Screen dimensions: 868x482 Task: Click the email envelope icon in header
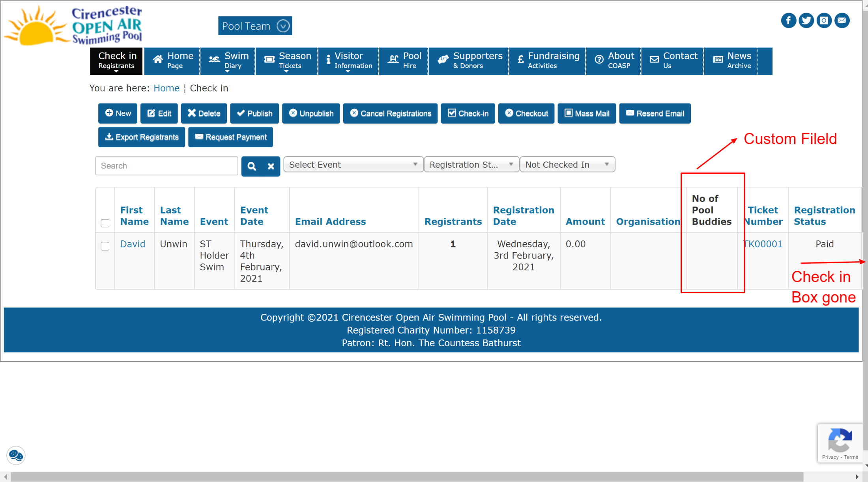click(x=842, y=21)
